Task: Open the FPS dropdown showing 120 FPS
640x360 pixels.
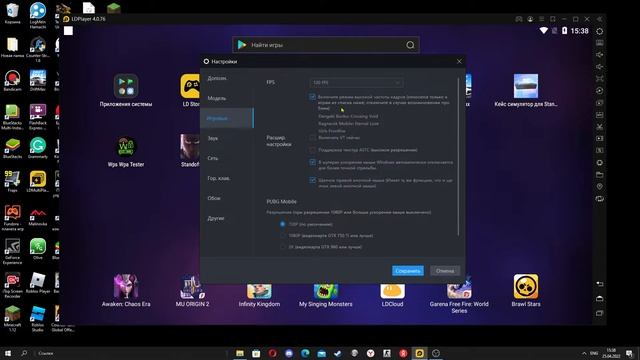Action: click(356, 83)
